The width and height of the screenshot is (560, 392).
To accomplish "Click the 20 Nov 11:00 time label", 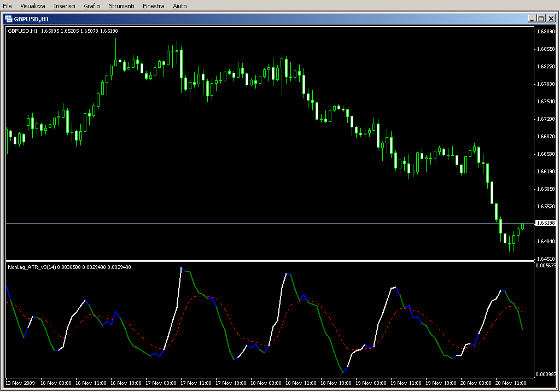I will (x=511, y=383).
